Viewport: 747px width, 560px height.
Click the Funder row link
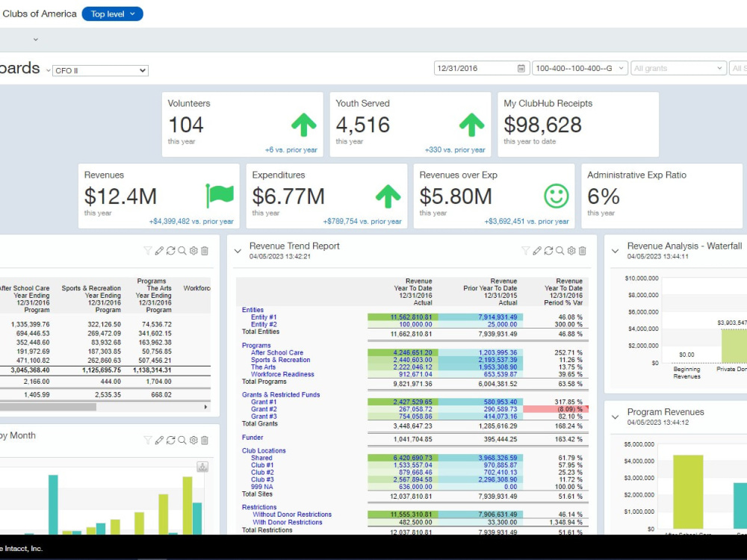252,437
